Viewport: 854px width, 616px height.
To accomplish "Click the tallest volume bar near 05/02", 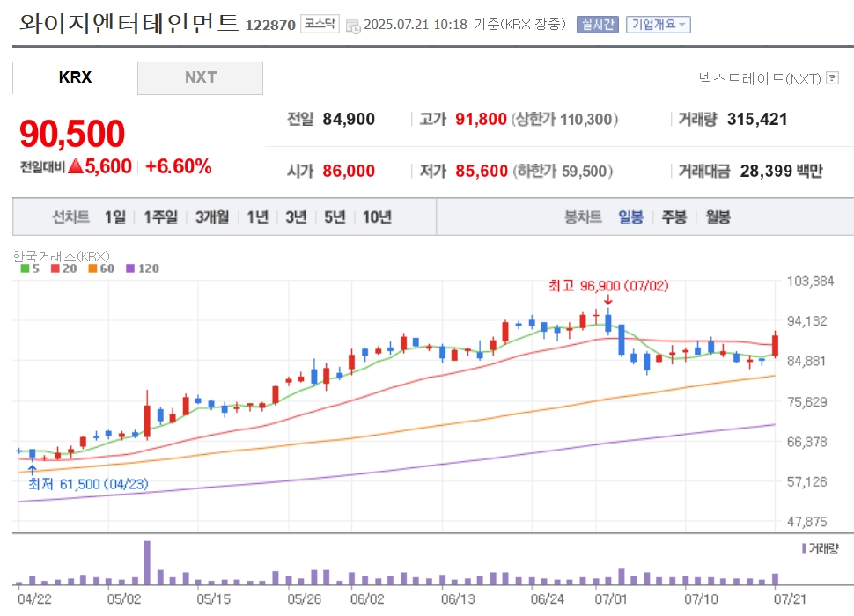I will point(147,562).
